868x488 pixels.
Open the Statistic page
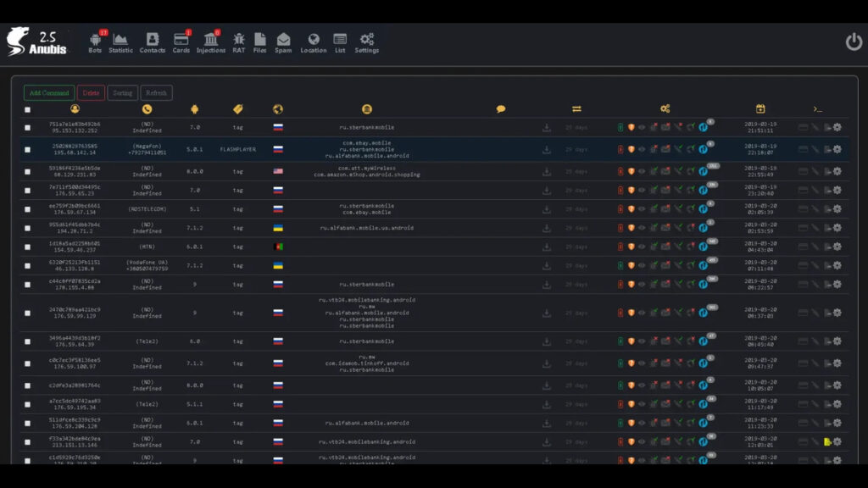[x=120, y=42]
